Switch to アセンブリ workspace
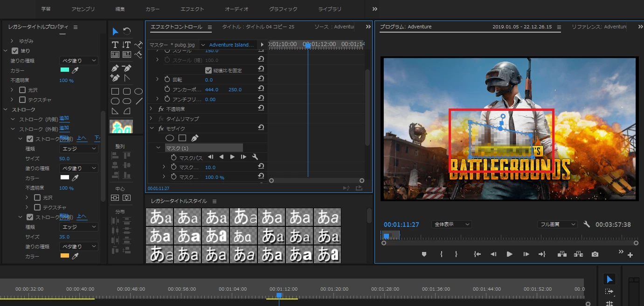 [x=83, y=9]
